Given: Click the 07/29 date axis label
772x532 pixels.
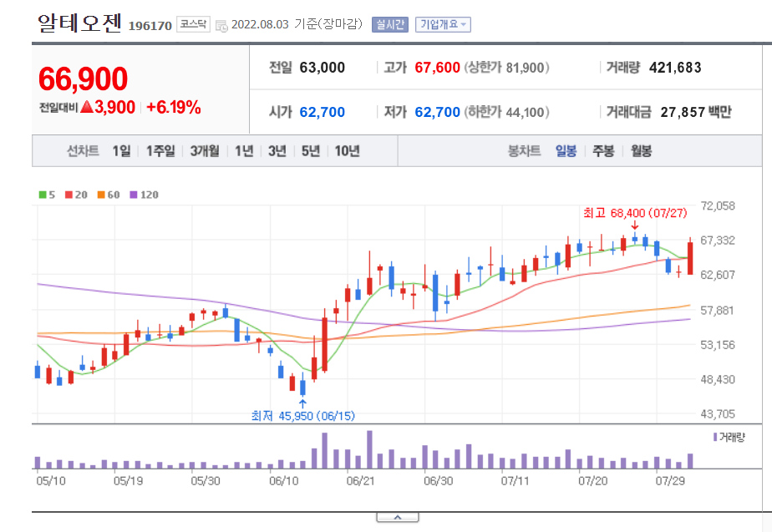Looking at the screenshot, I should 669,481.
